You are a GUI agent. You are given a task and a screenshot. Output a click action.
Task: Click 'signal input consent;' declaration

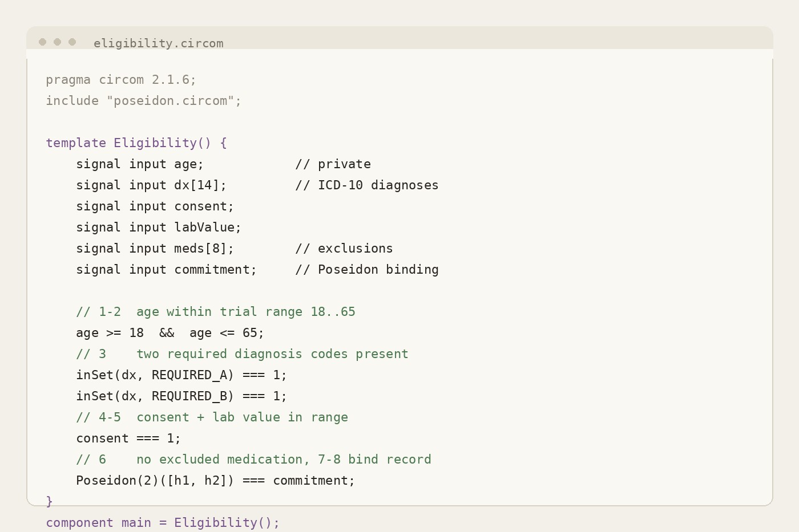(155, 206)
